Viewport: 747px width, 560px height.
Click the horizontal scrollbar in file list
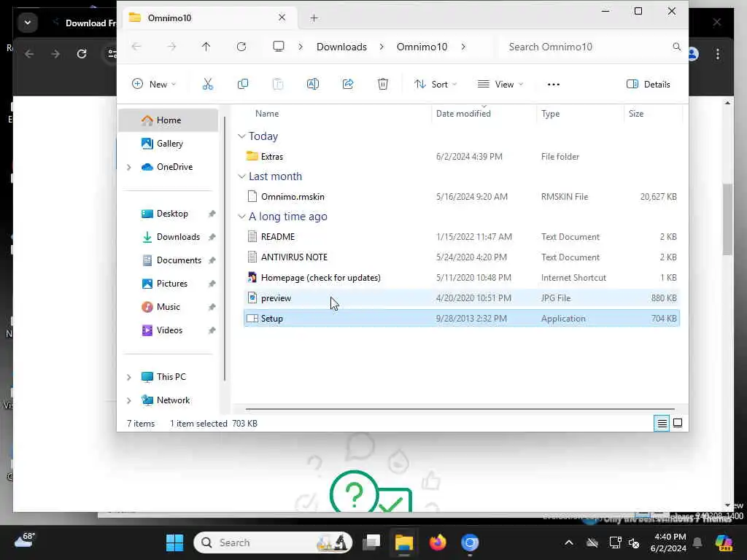coord(460,408)
